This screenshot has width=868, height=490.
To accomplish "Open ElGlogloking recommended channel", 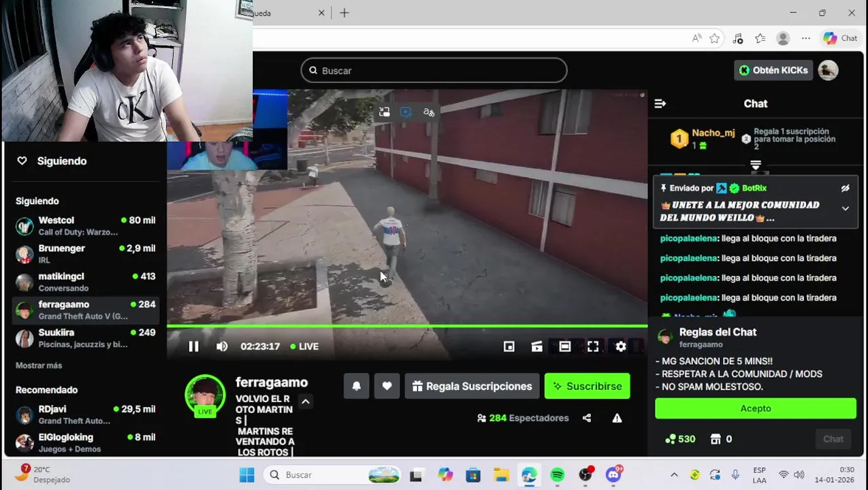I will point(86,442).
